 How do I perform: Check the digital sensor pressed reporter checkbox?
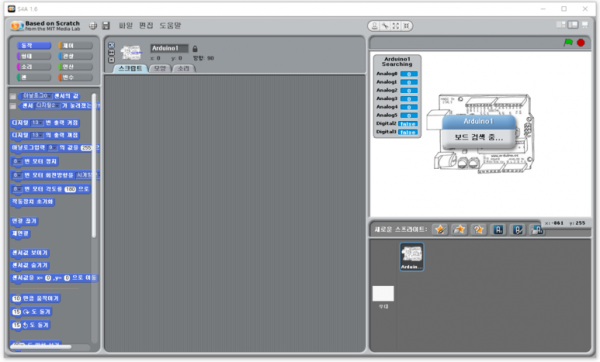[13, 106]
